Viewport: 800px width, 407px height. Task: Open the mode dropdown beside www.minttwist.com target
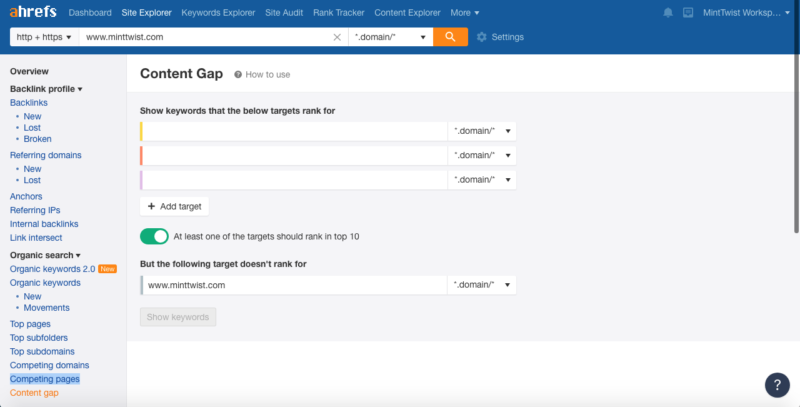(x=482, y=285)
